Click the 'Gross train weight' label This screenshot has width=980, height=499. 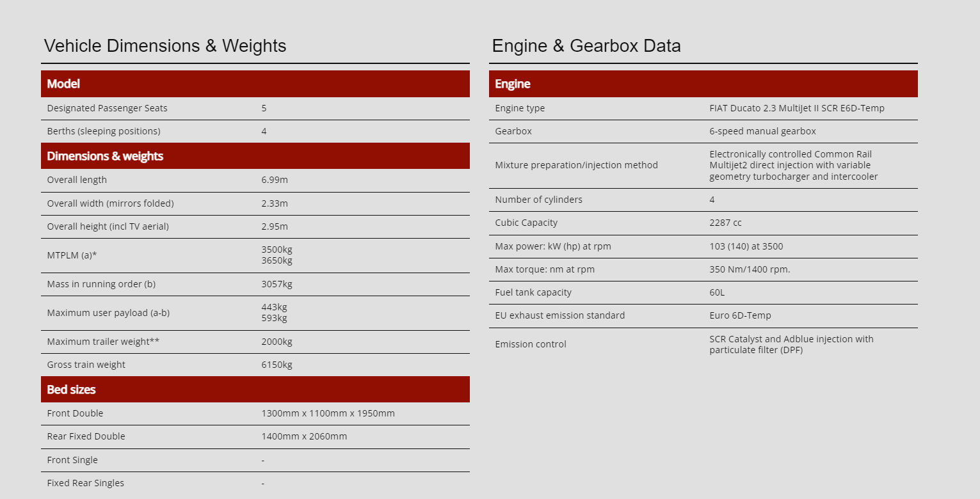[x=86, y=365]
